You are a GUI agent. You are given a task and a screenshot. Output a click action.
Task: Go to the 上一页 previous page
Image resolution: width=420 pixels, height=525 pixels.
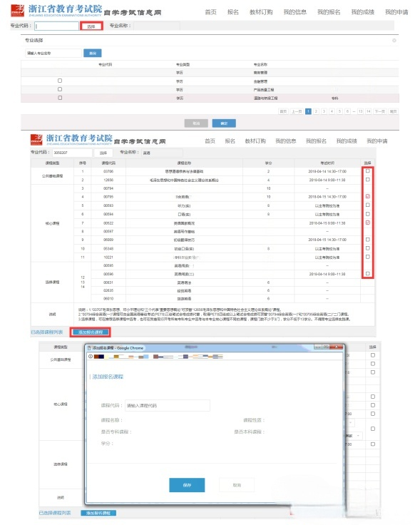297,111
